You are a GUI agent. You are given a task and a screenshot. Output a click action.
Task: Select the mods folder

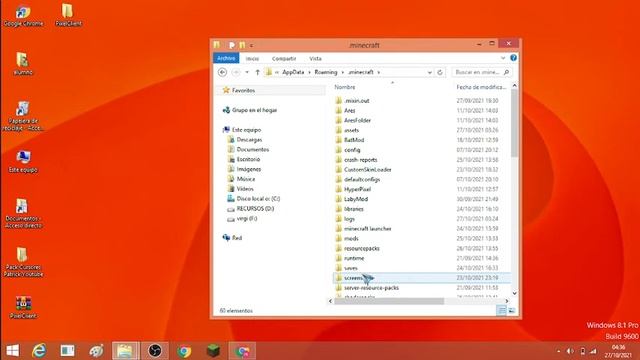pos(351,238)
